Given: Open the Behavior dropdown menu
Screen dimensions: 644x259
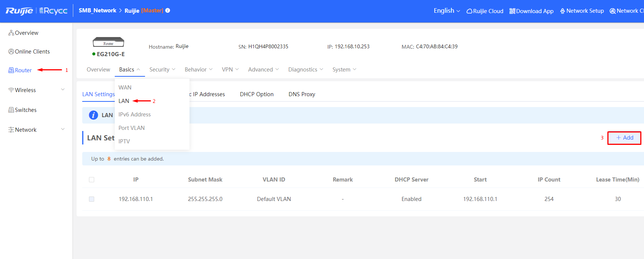Looking at the screenshot, I should click(198, 70).
